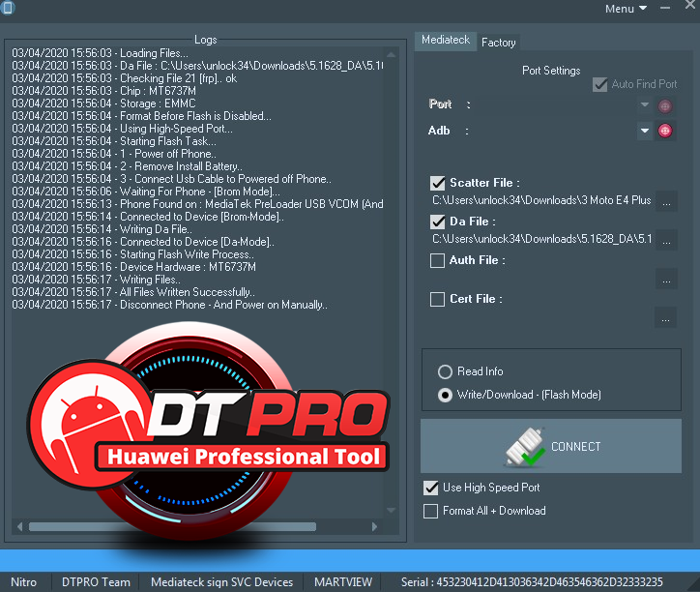Enable the Auth File checkbox
This screenshot has height=592, width=700.
click(x=437, y=260)
